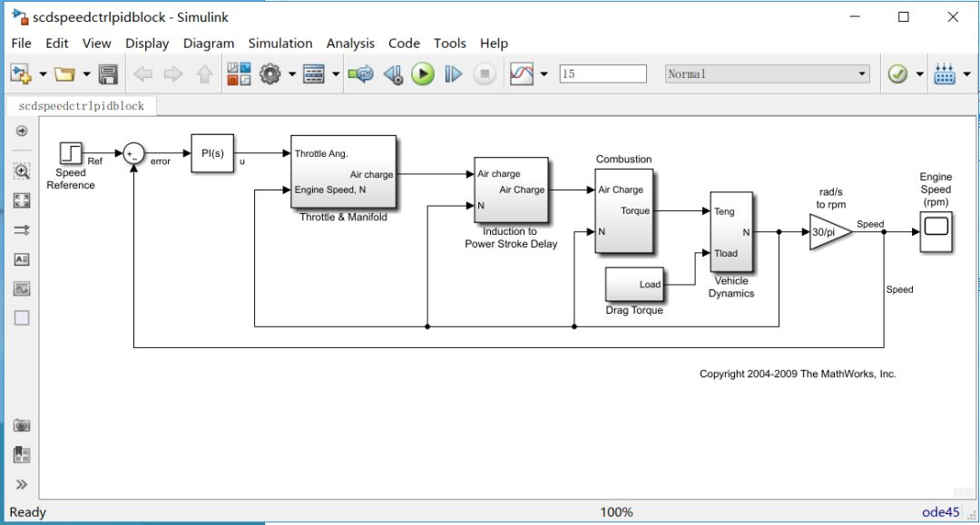Image resolution: width=980 pixels, height=525 pixels.
Task: Click the Screenshot camera icon in the sidebar
Action: tap(22, 425)
